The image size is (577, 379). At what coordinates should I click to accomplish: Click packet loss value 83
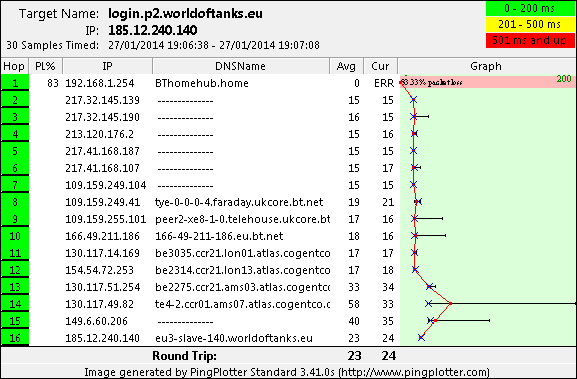[x=53, y=83]
